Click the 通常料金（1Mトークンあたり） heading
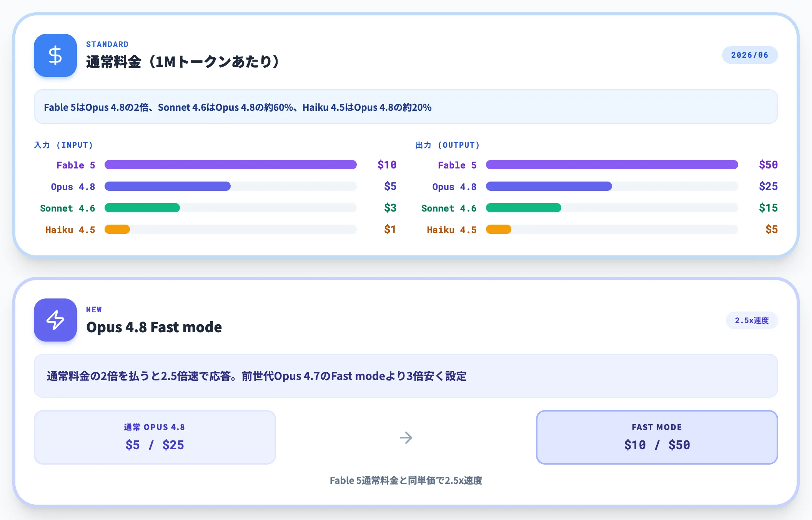The image size is (812, 520). point(183,62)
